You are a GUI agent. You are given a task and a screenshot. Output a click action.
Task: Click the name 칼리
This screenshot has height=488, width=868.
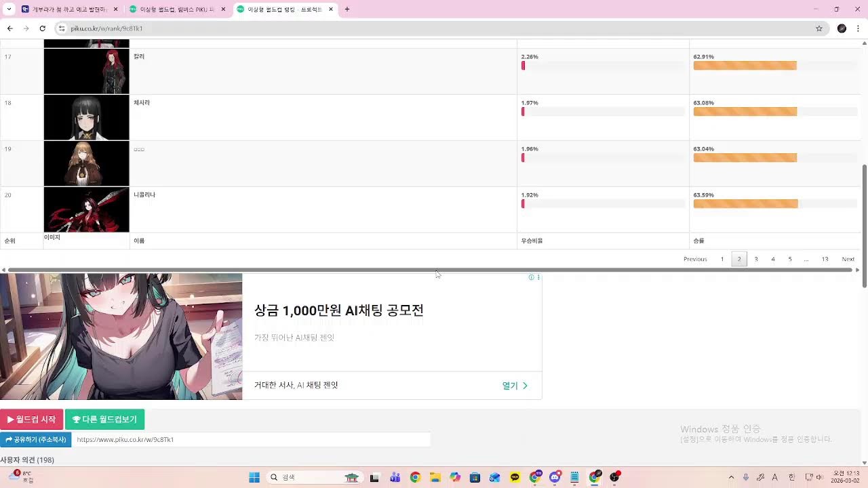point(139,56)
